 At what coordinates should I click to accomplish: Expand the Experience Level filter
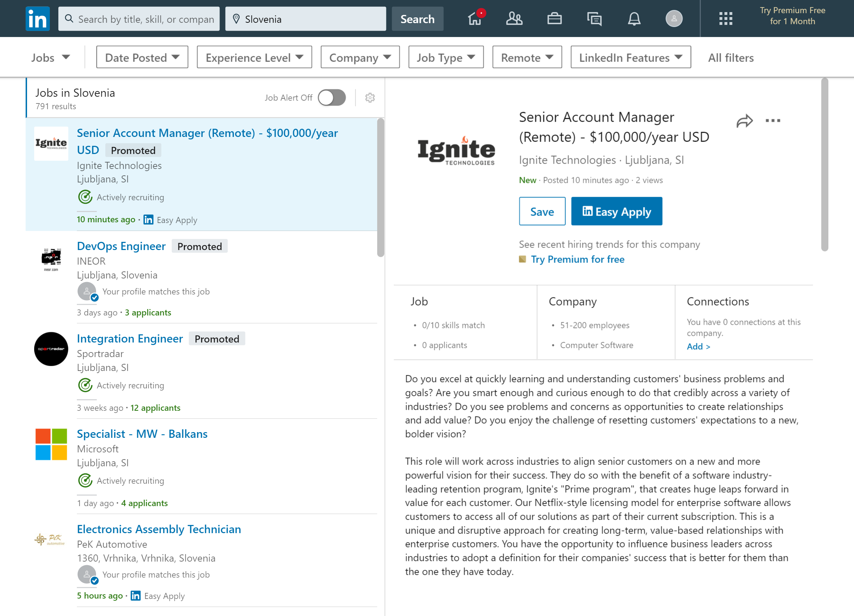pos(254,57)
